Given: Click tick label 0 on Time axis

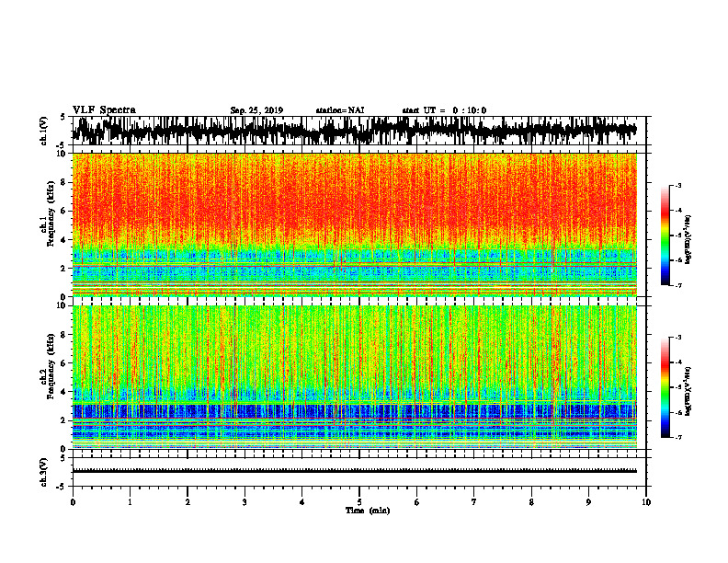Looking at the screenshot, I should point(73,502).
